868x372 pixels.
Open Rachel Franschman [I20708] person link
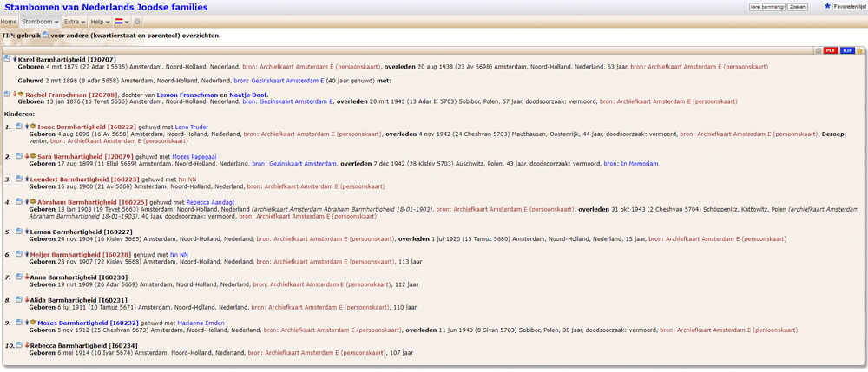72,95
